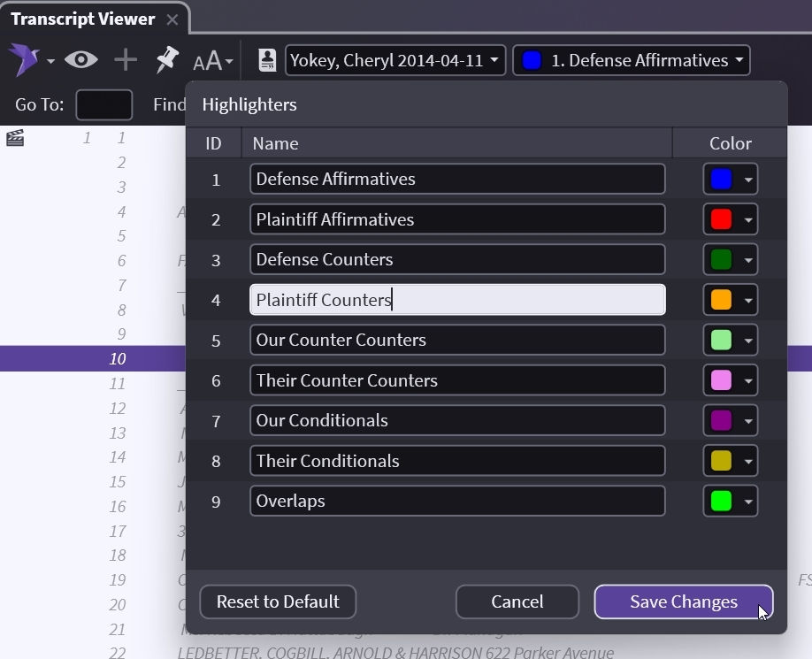Click the pushpin icon in toolbar

pyautogui.click(x=167, y=60)
